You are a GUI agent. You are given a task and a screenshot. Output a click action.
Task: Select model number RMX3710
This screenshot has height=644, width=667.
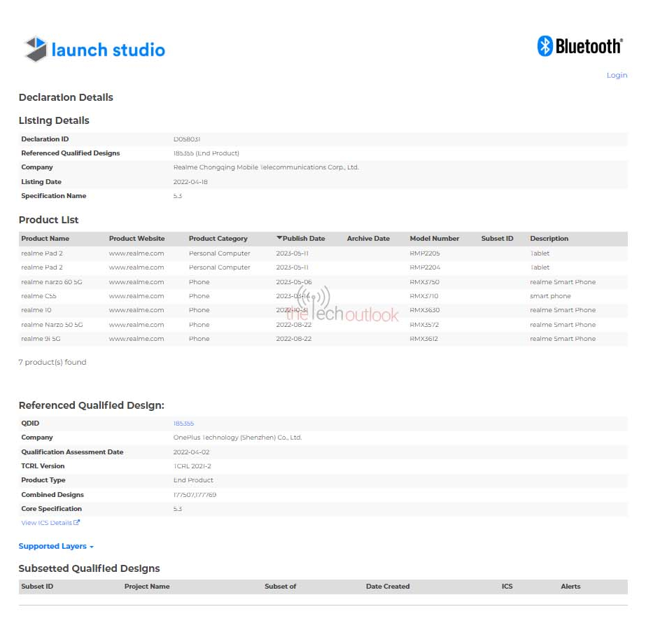coord(423,296)
